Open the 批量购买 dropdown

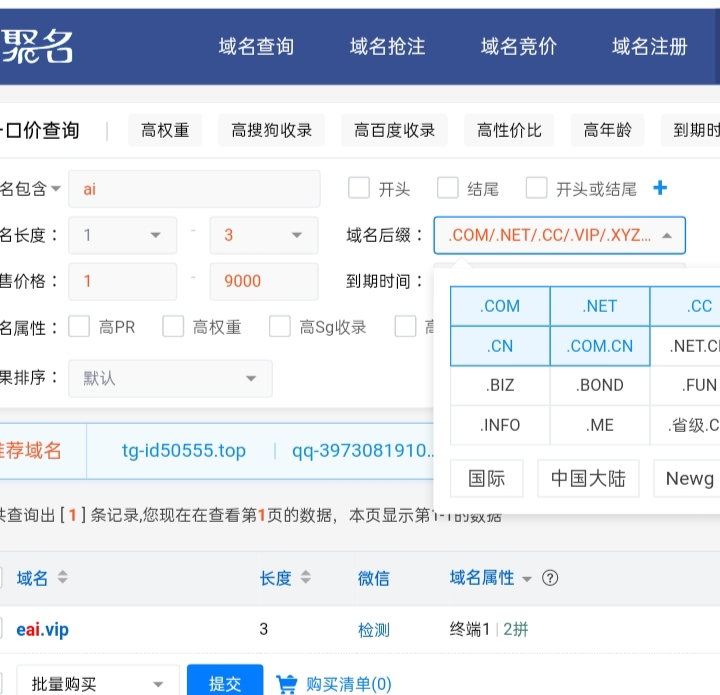[91, 685]
